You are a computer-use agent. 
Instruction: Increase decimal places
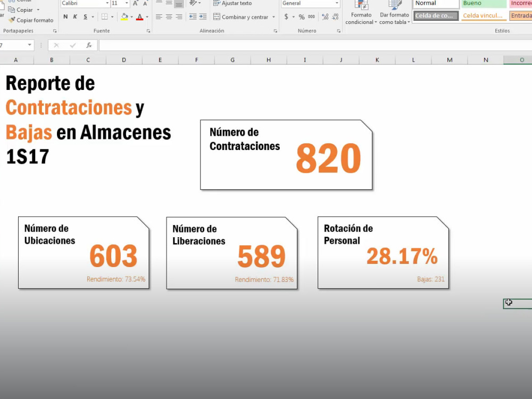point(325,16)
